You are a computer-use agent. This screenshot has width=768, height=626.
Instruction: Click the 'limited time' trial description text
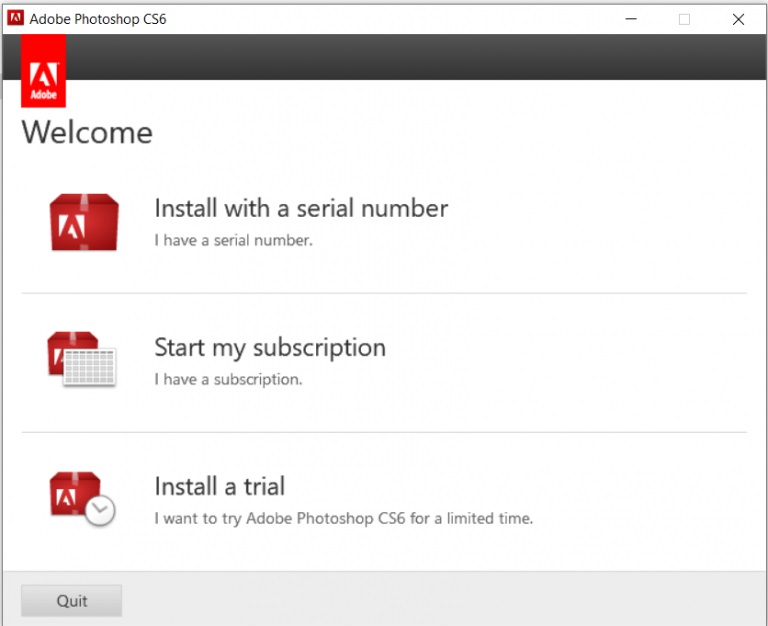[x=343, y=518]
